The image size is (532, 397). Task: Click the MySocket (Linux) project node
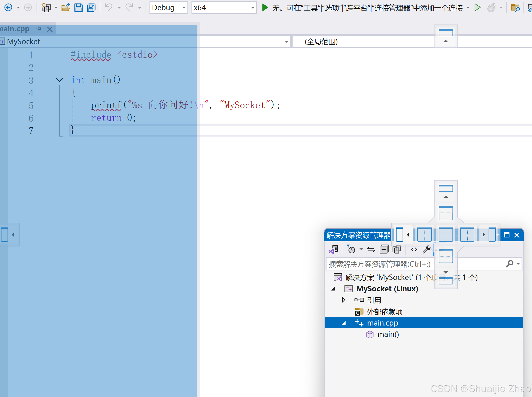click(387, 289)
